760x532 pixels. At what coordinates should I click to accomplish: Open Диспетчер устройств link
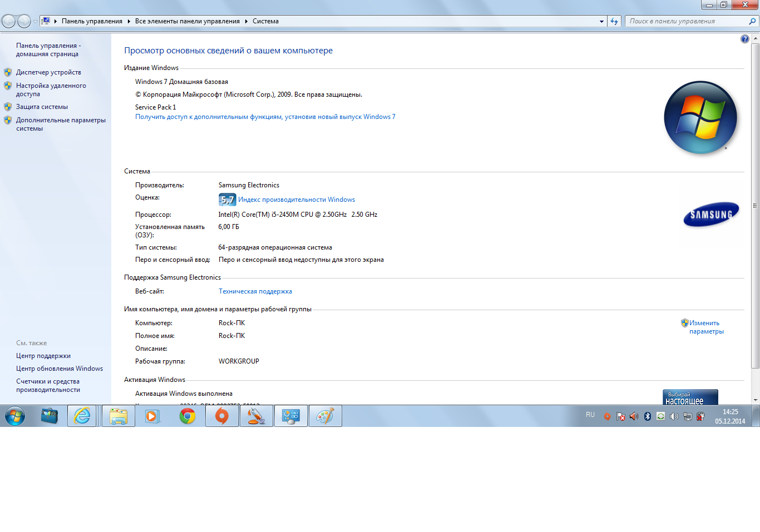pos(48,72)
